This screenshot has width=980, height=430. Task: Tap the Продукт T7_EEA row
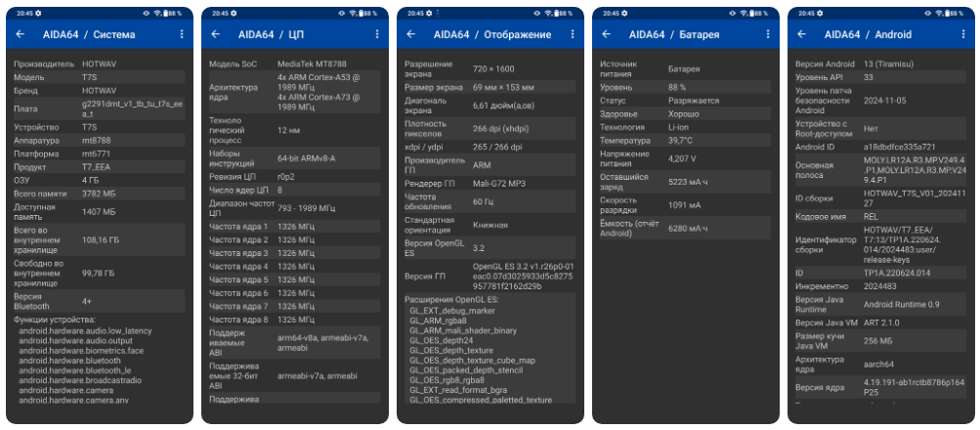coord(99,167)
